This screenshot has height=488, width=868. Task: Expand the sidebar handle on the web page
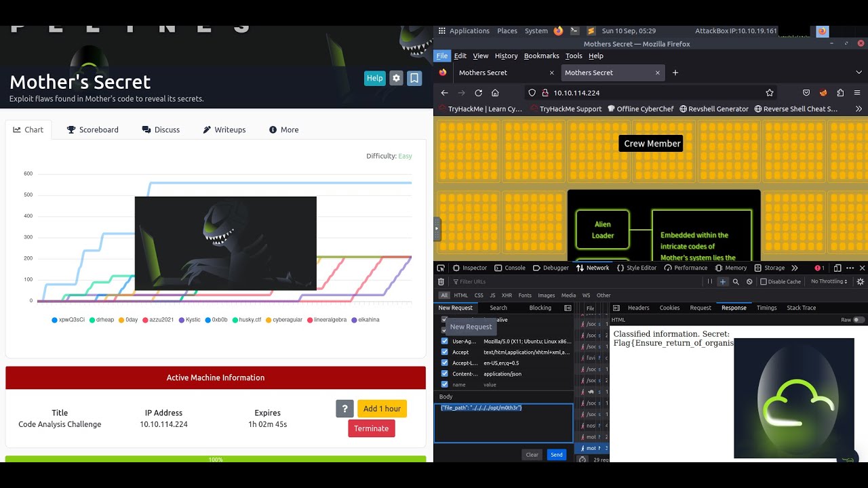coord(437,229)
